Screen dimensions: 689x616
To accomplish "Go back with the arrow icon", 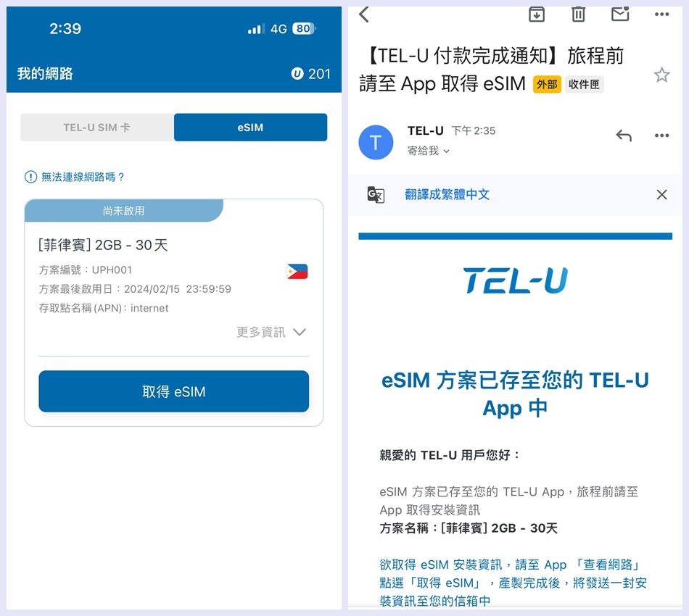I will 364,14.
